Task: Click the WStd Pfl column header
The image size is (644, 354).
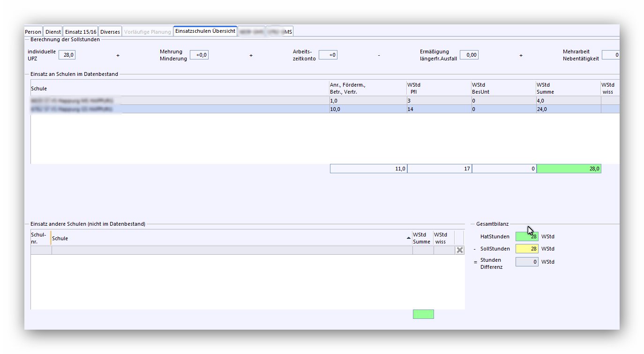Action: tap(439, 88)
